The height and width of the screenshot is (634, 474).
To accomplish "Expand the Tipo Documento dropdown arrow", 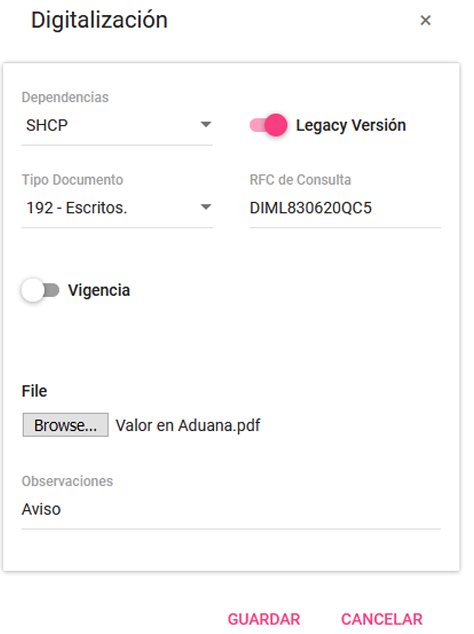I will [206, 207].
